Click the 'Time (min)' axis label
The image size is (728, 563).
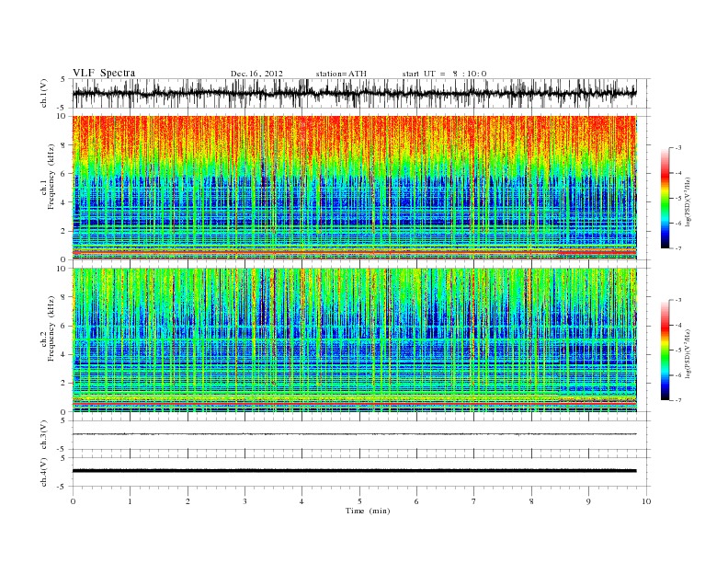[368, 511]
